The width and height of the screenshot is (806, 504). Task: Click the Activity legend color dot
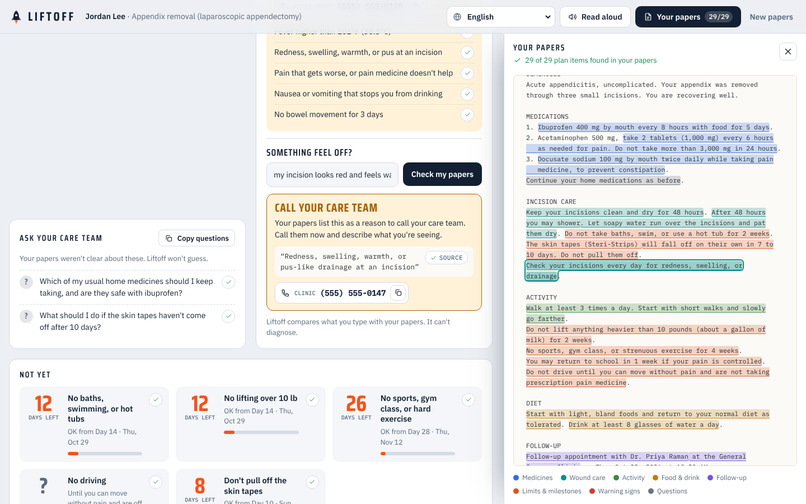pos(616,478)
